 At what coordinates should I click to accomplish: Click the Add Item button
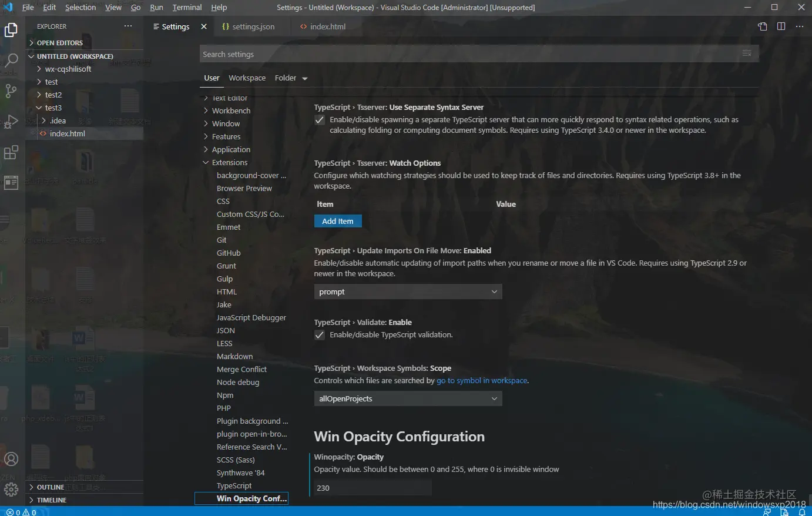[x=338, y=221]
